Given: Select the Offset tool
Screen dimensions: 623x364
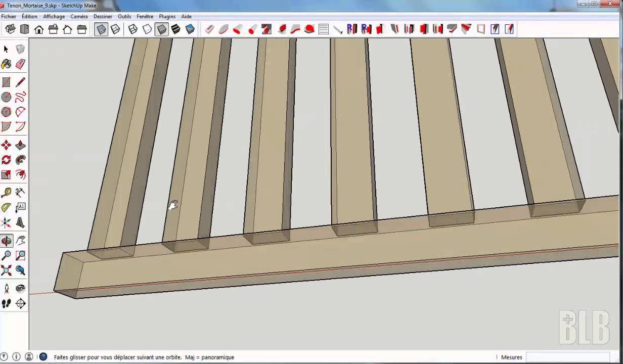Looking at the screenshot, I should 20,175.
